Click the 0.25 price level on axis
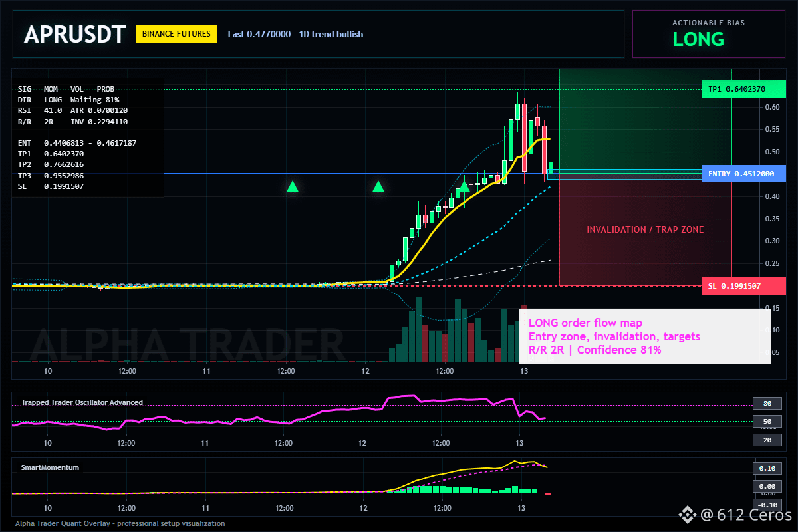Screen dimensions: 798x532 [x=772, y=263]
